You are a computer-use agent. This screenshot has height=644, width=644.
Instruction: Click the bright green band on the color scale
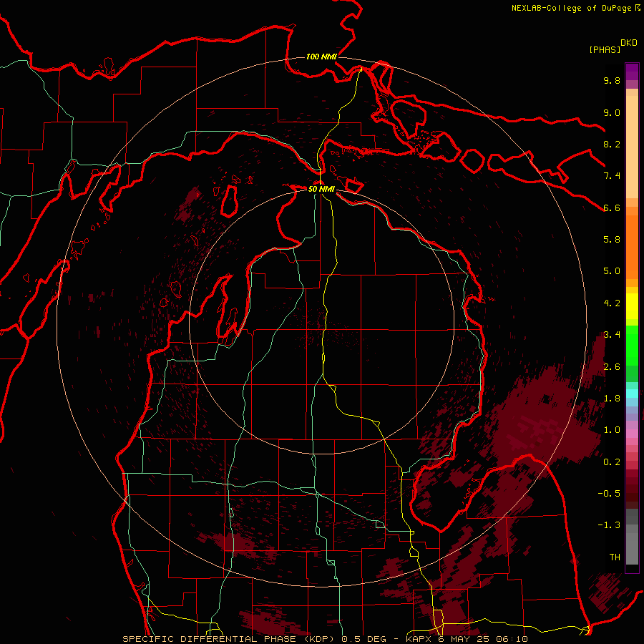[632, 346]
